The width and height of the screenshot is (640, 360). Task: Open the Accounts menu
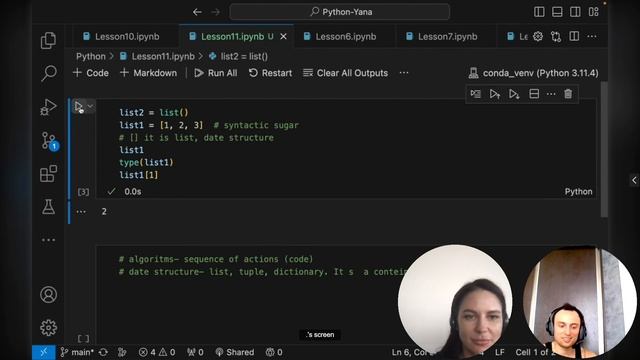tap(48, 295)
